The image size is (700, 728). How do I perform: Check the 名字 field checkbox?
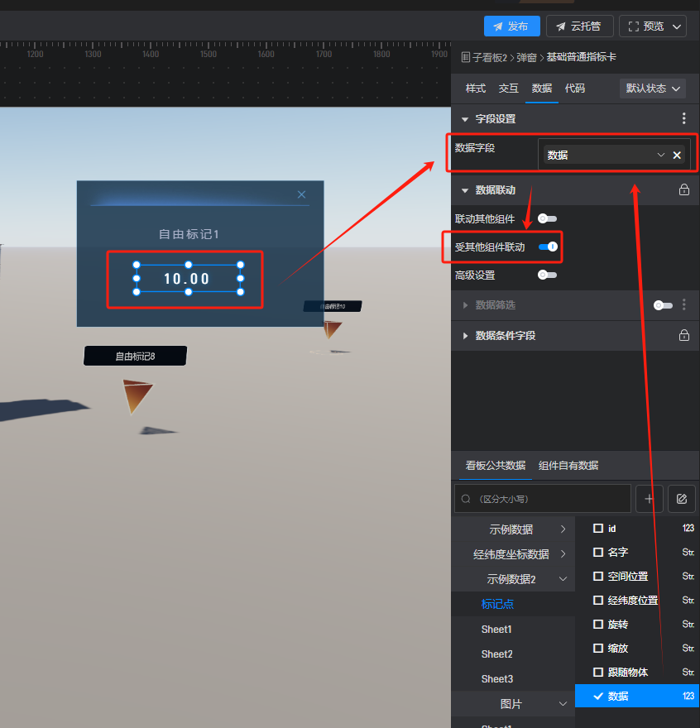coord(598,552)
